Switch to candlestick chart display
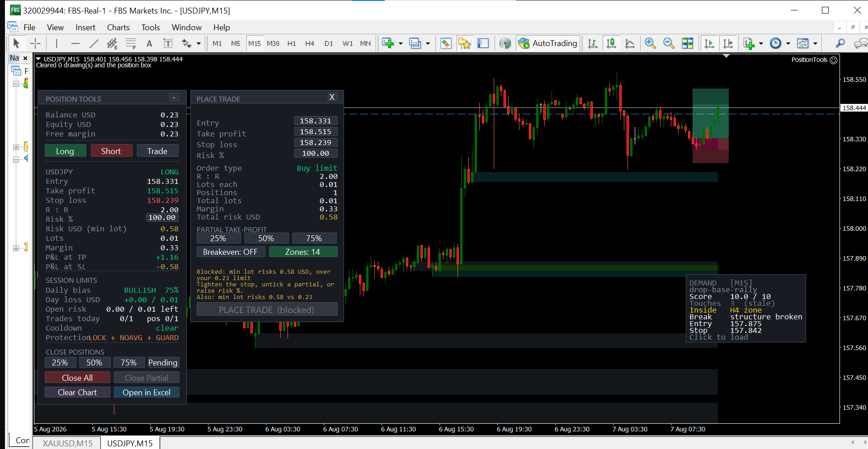The width and height of the screenshot is (868, 449). (611, 43)
